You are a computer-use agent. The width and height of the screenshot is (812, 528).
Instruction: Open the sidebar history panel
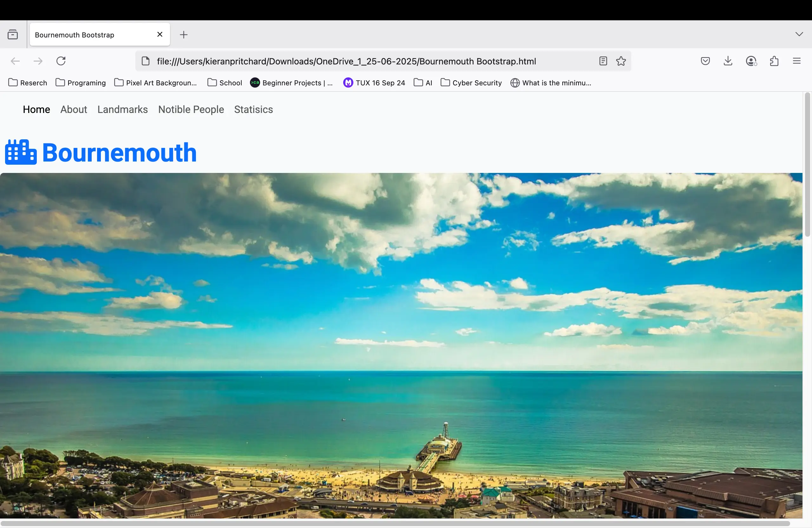13,34
